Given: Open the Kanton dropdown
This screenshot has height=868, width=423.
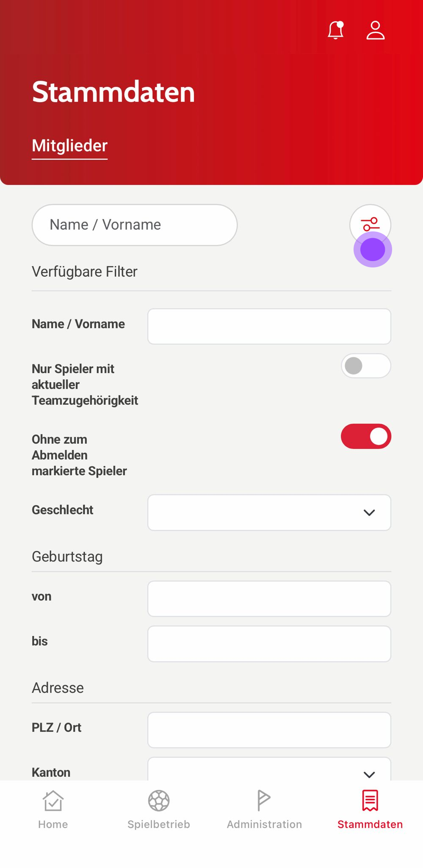Looking at the screenshot, I should 269,770.
